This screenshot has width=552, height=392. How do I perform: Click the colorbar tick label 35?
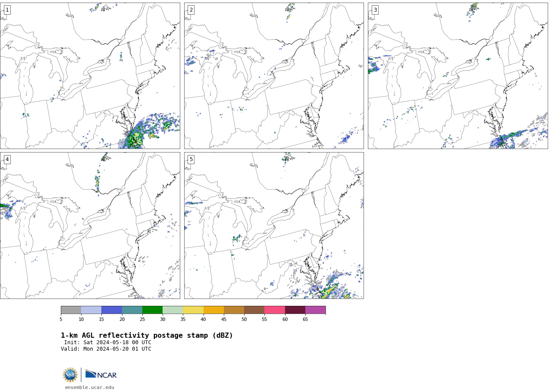(183, 319)
